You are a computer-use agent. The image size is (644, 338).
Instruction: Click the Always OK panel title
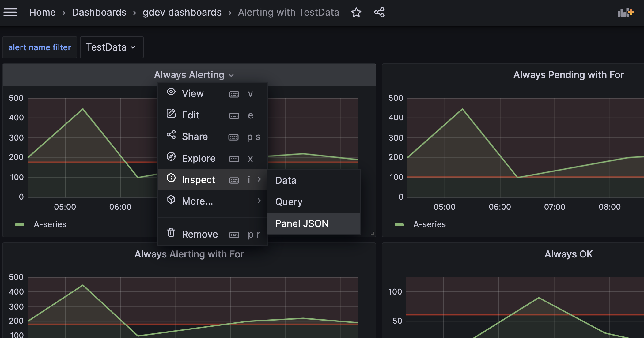[x=568, y=254]
